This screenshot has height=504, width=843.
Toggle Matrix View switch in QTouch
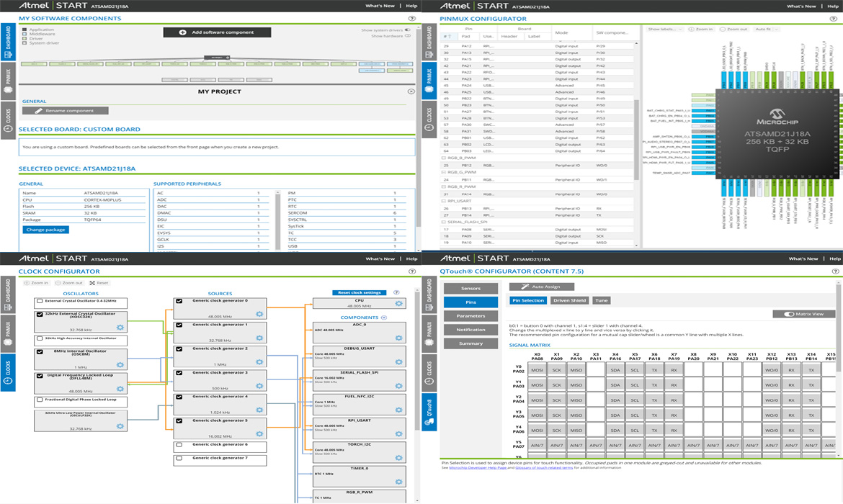click(x=789, y=314)
